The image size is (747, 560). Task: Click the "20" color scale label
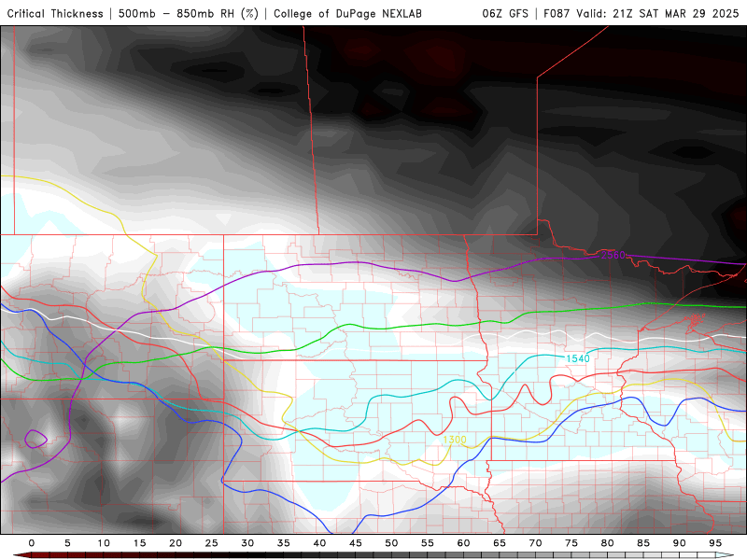[176, 543]
